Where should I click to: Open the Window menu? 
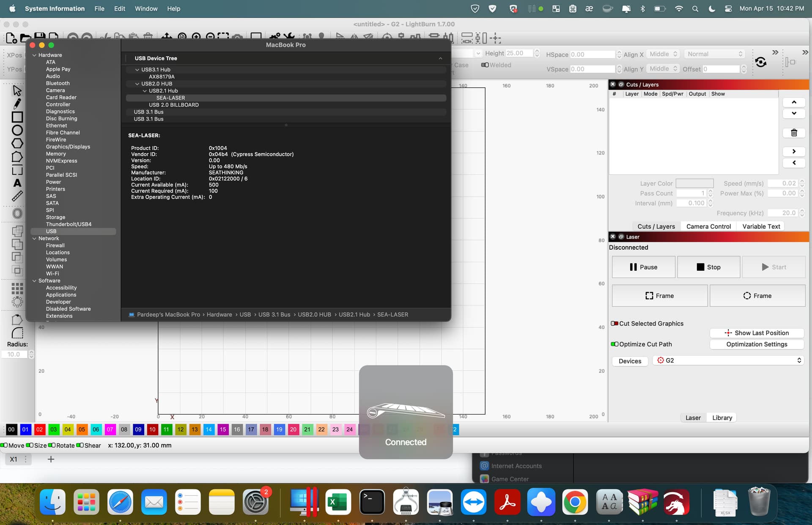click(146, 8)
